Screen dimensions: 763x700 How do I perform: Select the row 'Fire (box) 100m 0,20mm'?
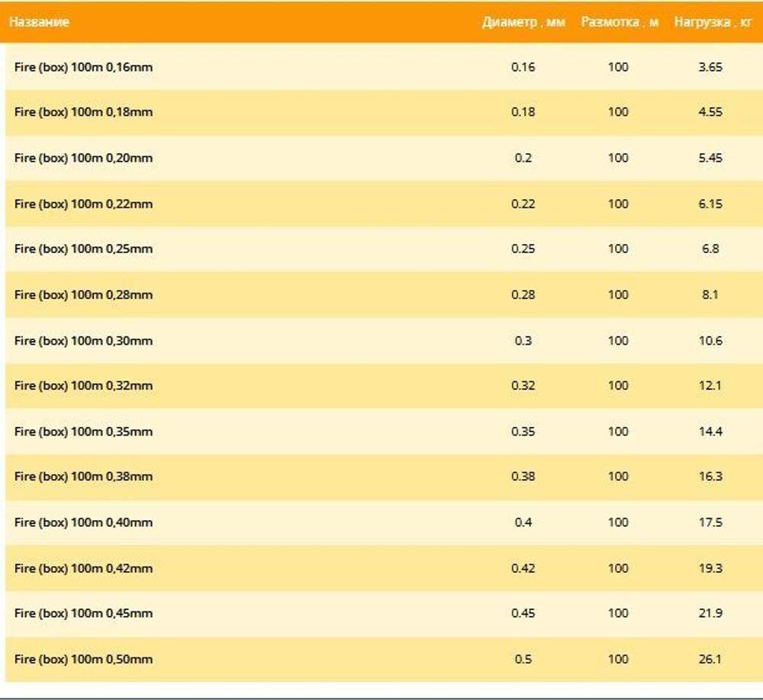tap(384, 158)
